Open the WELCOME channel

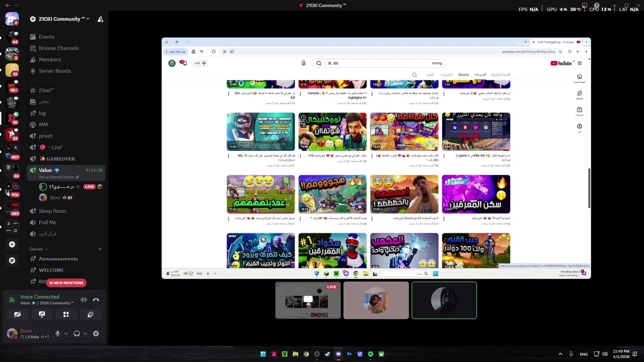pos(66,270)
